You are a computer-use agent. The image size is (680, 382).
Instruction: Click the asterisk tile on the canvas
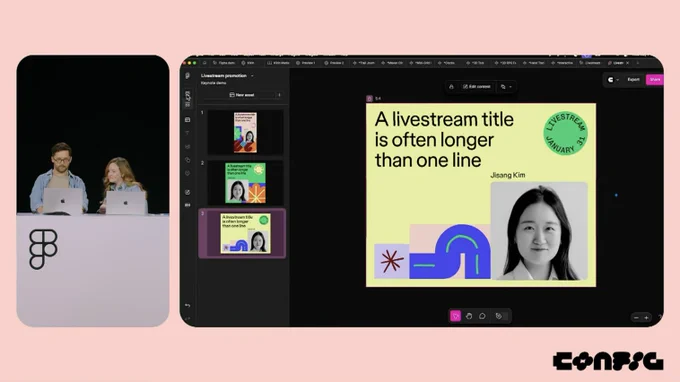[x=392, y=261]
